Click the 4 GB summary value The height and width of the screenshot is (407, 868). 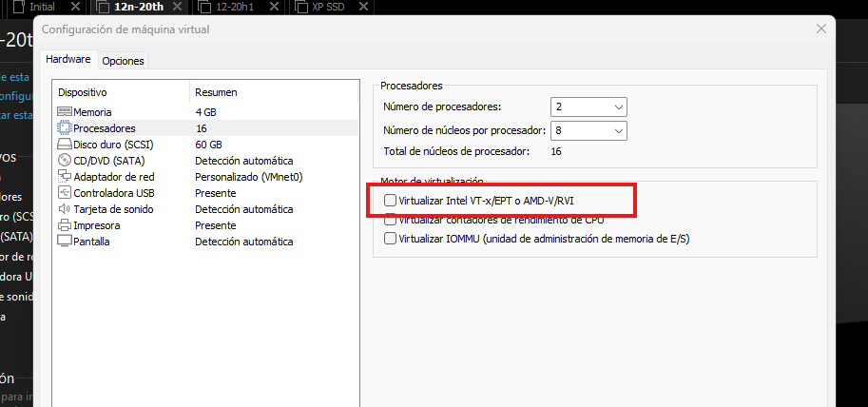pyautogui.click(x=205, y=112)
